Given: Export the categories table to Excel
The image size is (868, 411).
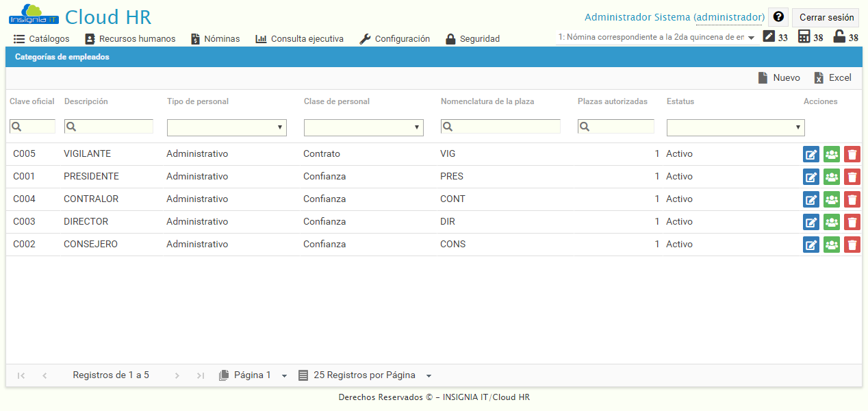Looking at the screenshot, I should click(832, 77).
